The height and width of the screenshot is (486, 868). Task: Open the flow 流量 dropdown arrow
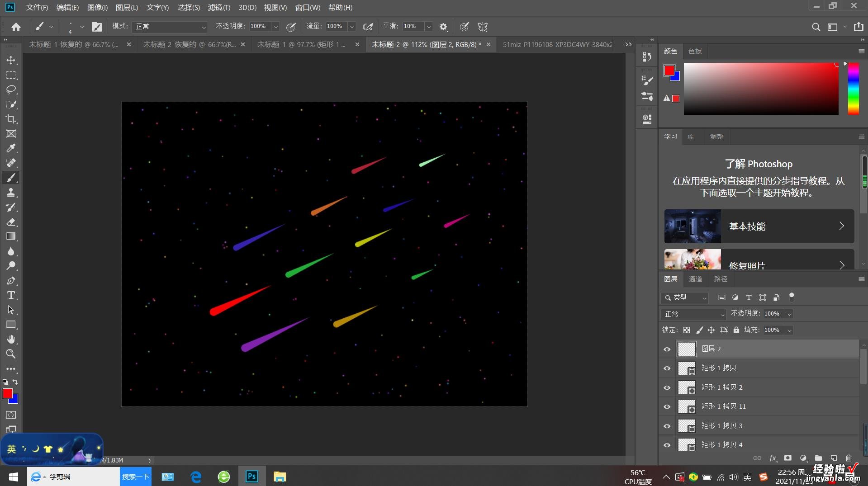(352, 27)
